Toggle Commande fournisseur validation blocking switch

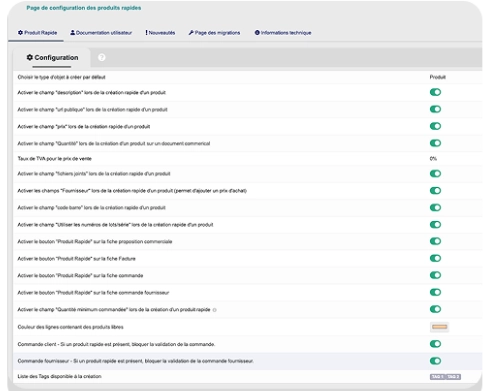[x=435, y=361]
